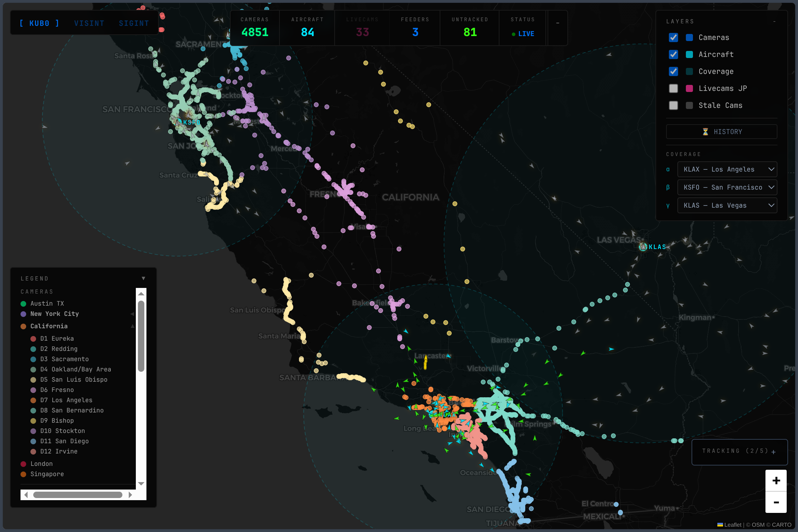Switch to the SIGINT tab
Screen dimensions: 798x532
click(134, 23)
